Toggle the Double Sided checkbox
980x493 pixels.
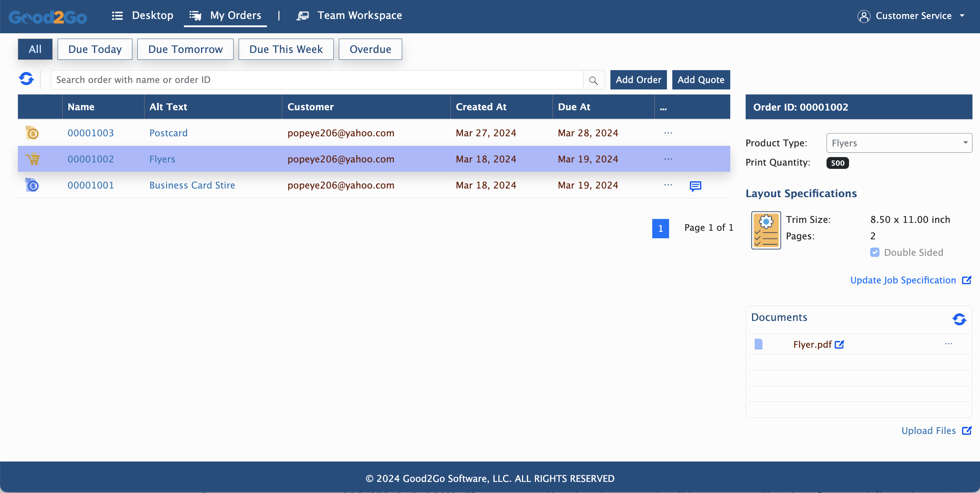point(874,252)
